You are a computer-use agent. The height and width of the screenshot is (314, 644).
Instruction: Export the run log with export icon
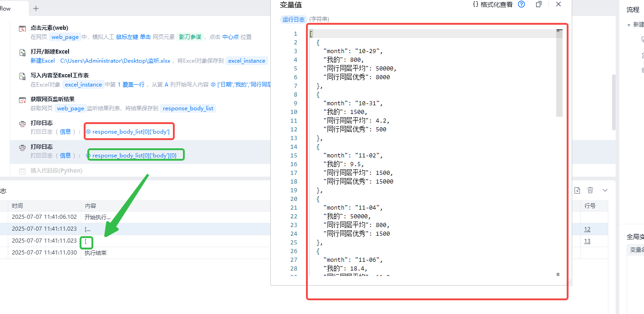coord(578,190)
